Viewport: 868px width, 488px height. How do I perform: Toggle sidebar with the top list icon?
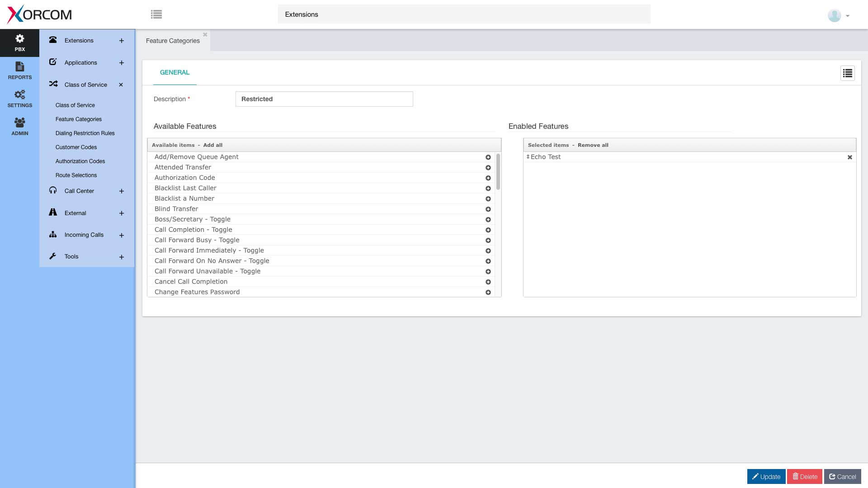[156, 14]
